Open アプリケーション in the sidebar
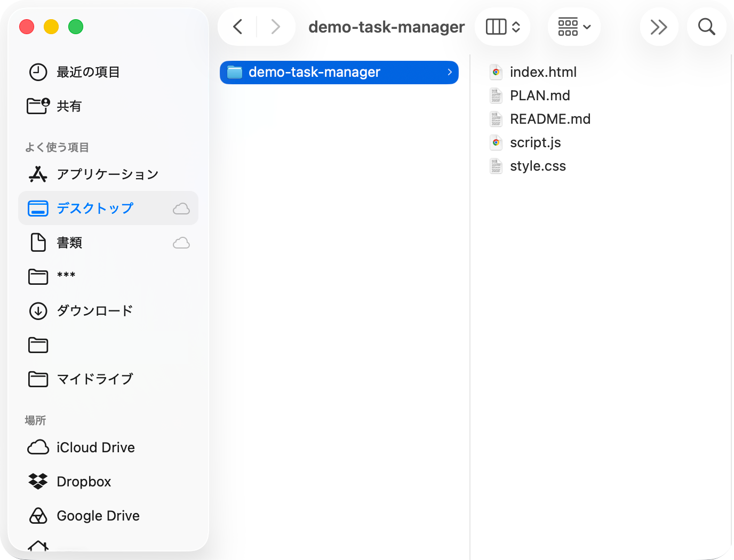The height and width of the screenshot is (560, 734). click(x=108, y=174)
